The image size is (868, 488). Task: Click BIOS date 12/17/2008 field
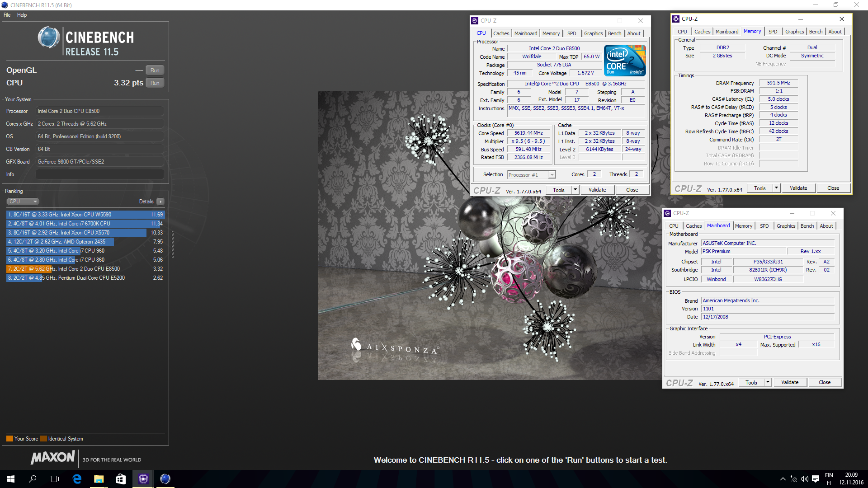[x=768, y=317]
